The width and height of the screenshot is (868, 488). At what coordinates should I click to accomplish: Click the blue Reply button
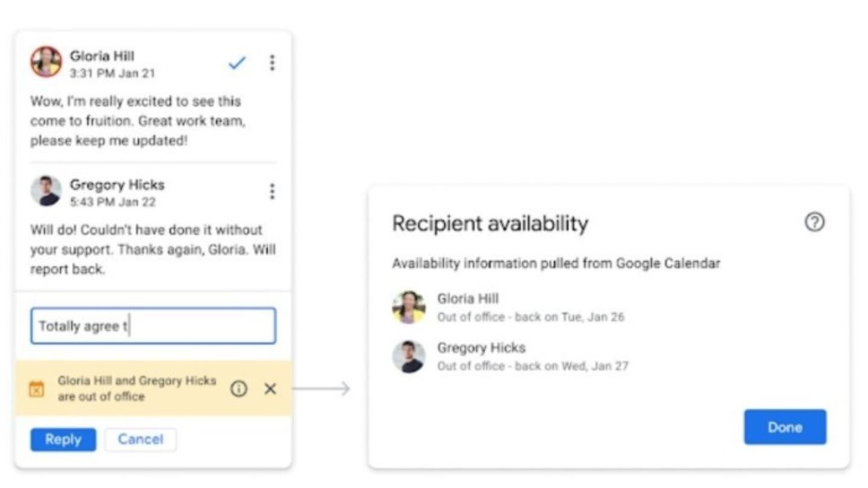63,439
